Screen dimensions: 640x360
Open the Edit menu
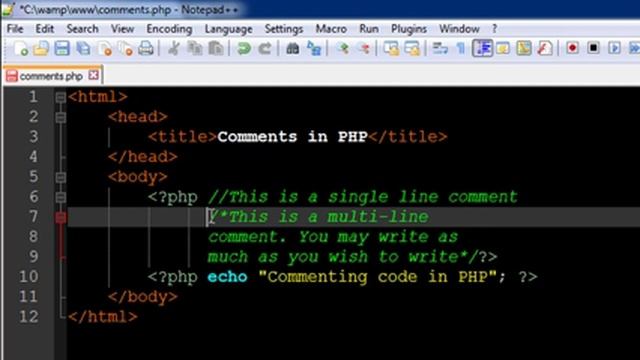44,29
